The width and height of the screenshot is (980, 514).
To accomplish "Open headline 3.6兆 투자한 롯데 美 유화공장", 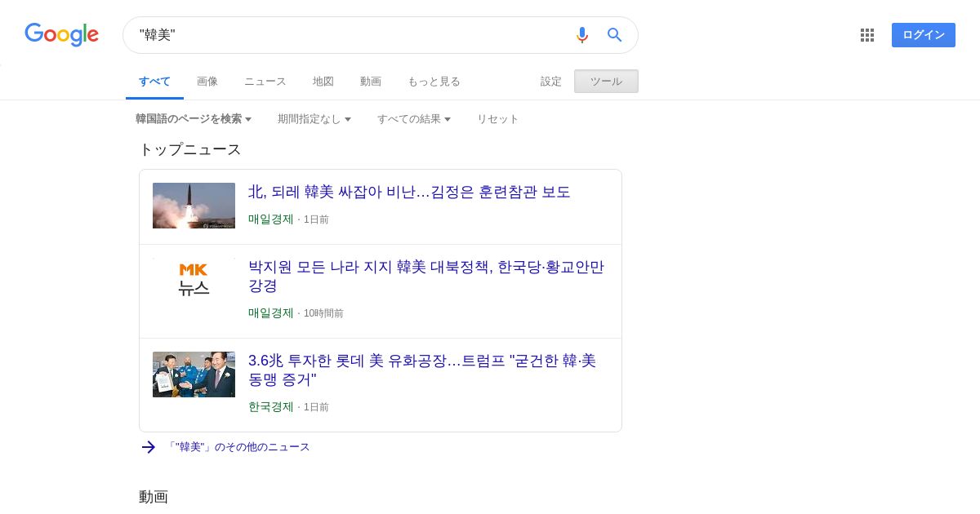I will click(x=423, y=370).
